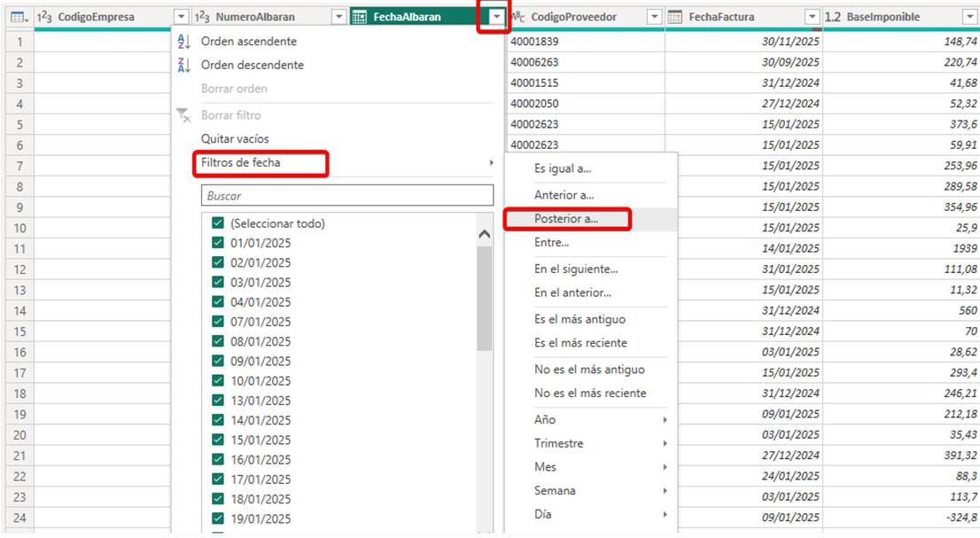Toggle the 15/01/2025 date checkbox
The width and height of the screenshot is (980, 538).
(218, 440)
